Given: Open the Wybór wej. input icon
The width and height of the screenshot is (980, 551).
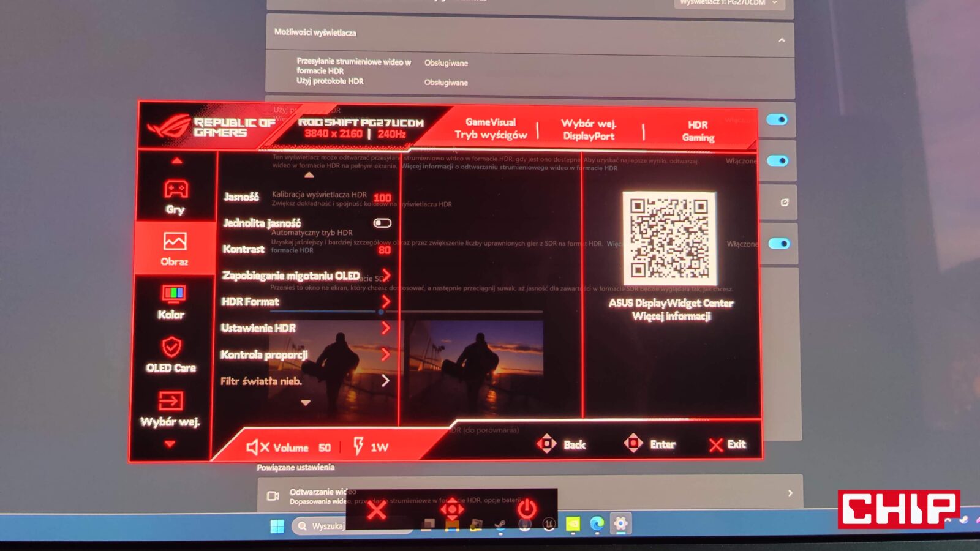Looking at the screenshot, I should [x=170, y=401].
